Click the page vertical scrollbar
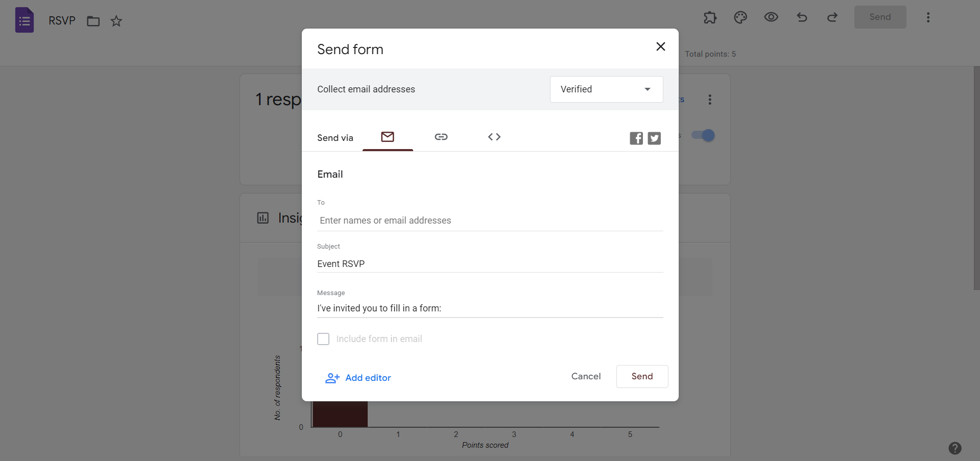980x461 pixels. click(976, 179)
